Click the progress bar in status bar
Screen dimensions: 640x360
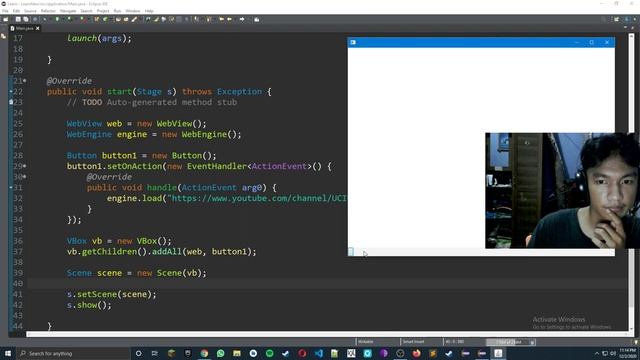pos(507,342)
